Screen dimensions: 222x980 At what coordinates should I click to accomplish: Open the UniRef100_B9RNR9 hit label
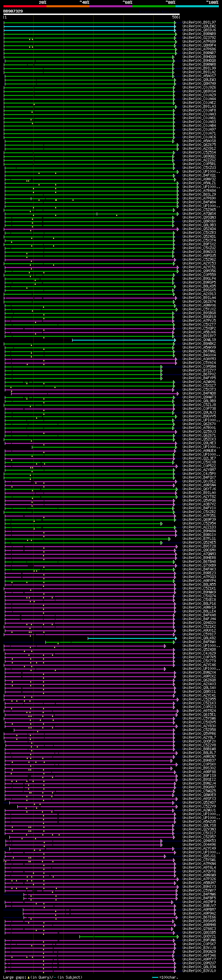click(x=199, y=34)
